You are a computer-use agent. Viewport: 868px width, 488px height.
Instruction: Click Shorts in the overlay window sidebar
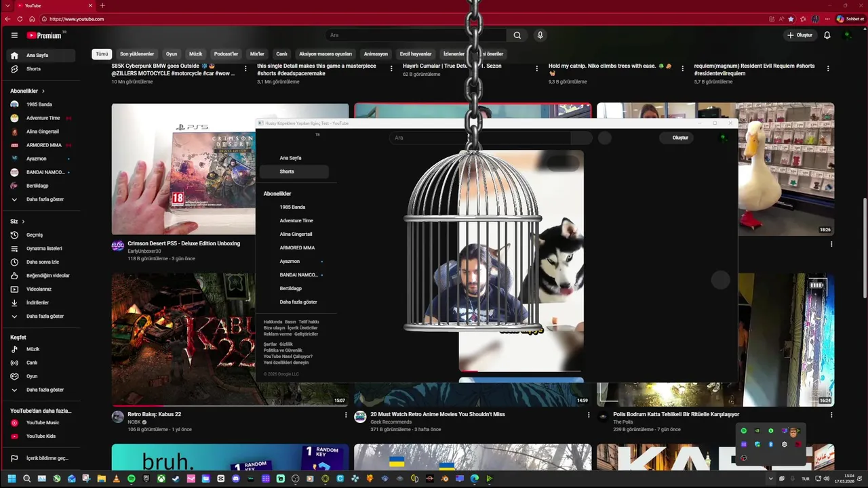[x=294, y=171]
